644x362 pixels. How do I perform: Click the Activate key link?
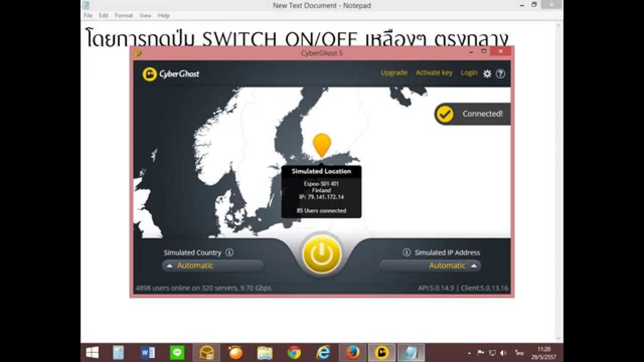click(434, 73)
